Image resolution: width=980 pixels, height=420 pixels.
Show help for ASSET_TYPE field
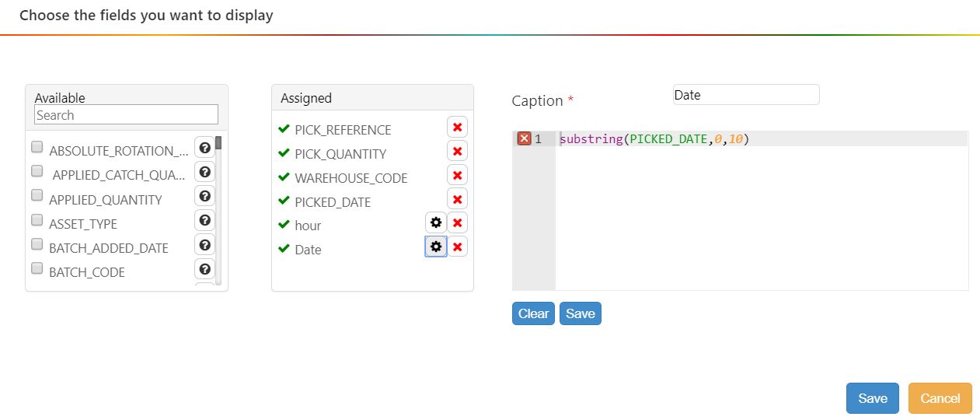[x=204, y=222]
